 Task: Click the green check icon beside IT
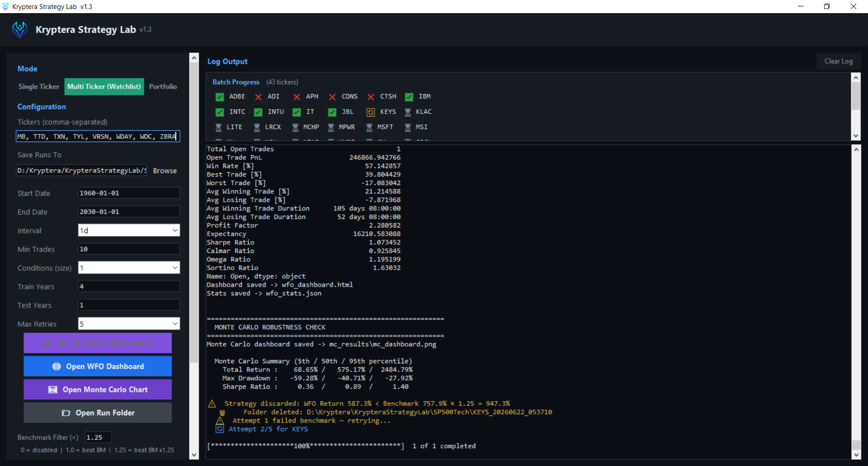pyautogui.click(x=297, y=112)
